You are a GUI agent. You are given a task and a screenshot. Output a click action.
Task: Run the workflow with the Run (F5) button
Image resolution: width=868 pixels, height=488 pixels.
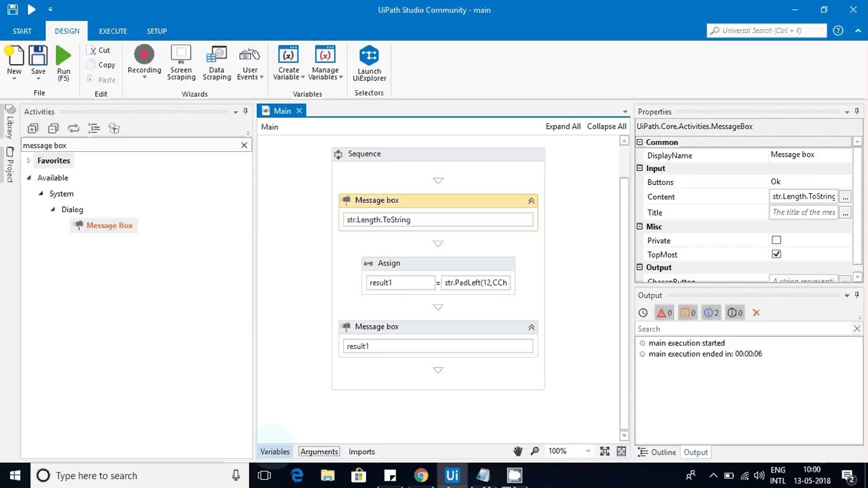tap(63, 63)
